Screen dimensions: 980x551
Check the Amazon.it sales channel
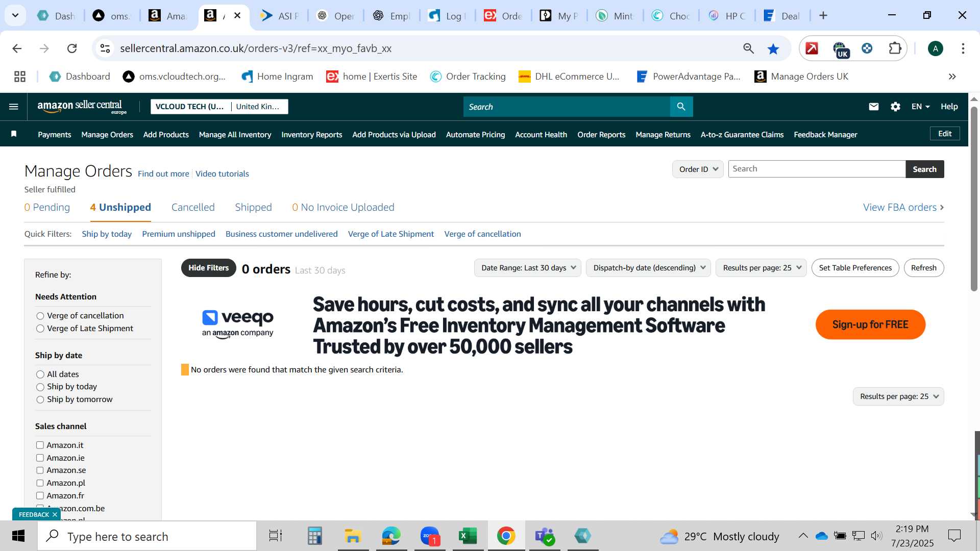(40, 445)
